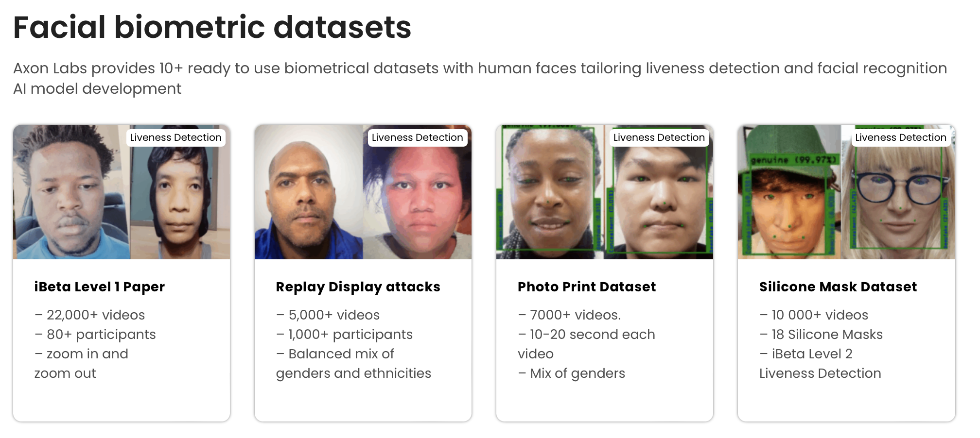Click the "80+ participants" description line

(x=95, y=335)
